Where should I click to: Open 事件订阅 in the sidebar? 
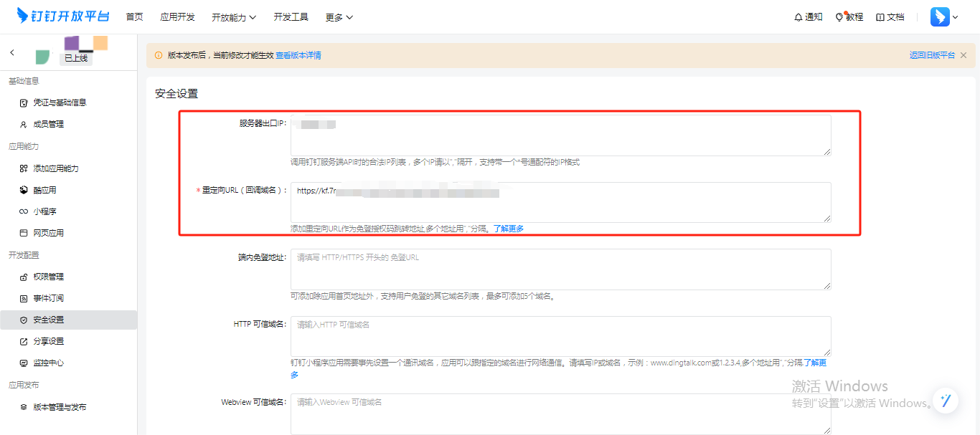pos(48,298)
